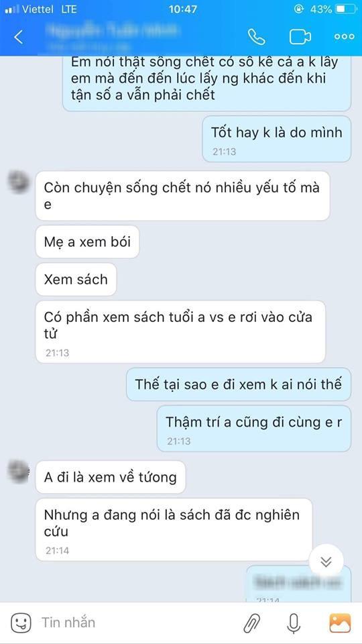Open photo gallery picker icon
This screenshot has width=362, height=644.
coord(340,623)
